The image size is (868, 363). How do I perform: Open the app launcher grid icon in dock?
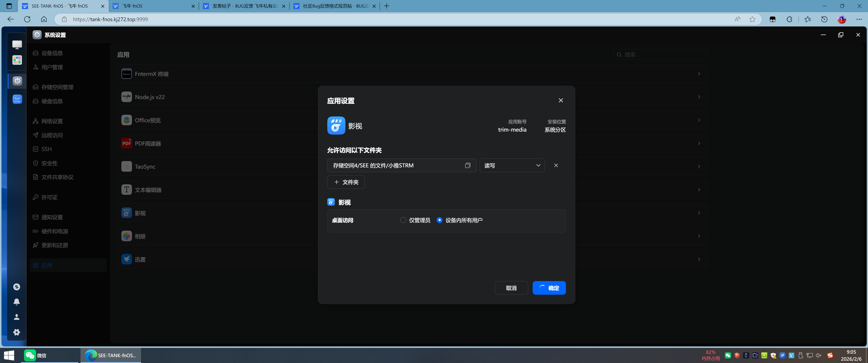tap(17, 60)
